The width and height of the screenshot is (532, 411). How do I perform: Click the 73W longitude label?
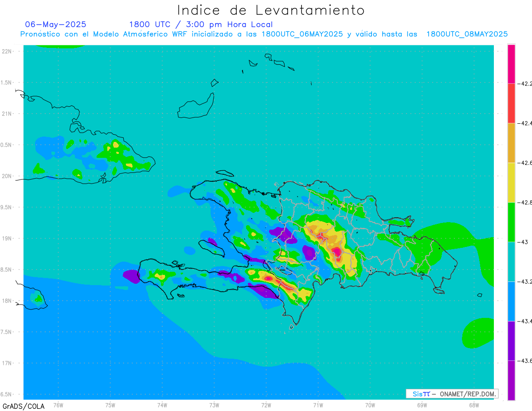point(214,405)
